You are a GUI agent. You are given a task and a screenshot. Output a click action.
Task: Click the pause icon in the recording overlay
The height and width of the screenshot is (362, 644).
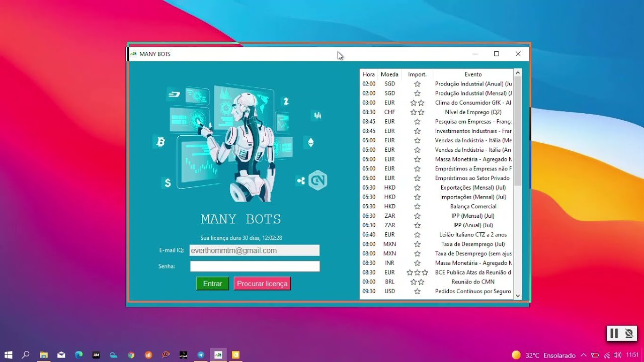[x=614, y=333]
